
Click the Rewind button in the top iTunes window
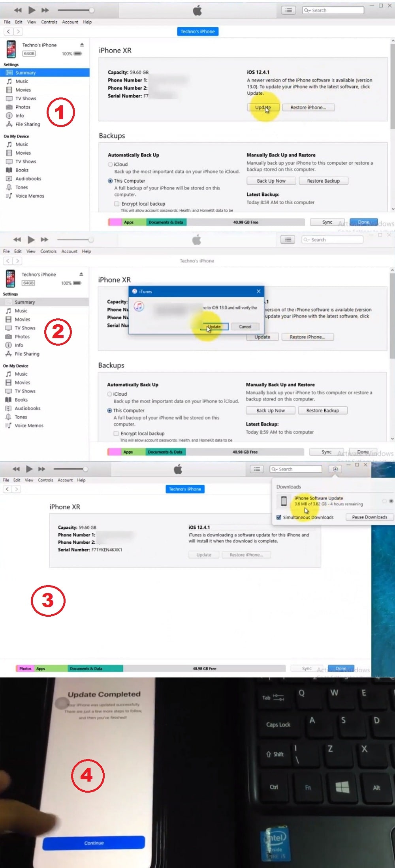click(x=18, y=10)
